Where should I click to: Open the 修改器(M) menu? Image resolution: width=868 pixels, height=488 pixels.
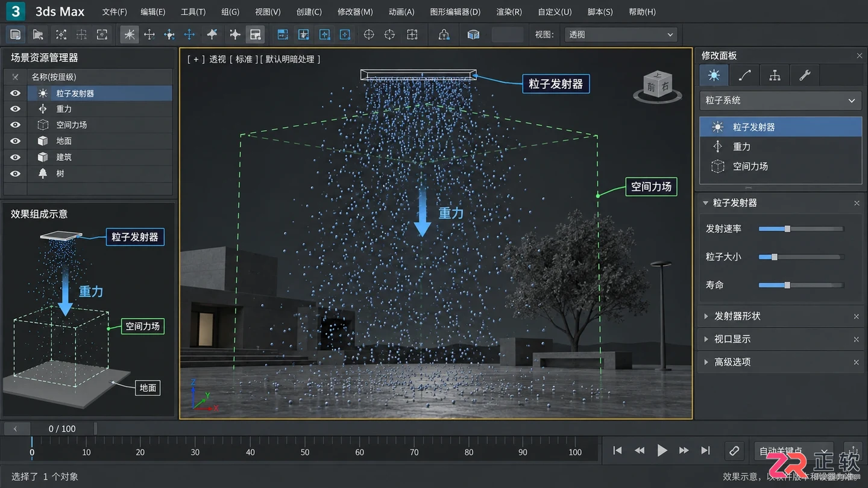(x=355, y=12)
